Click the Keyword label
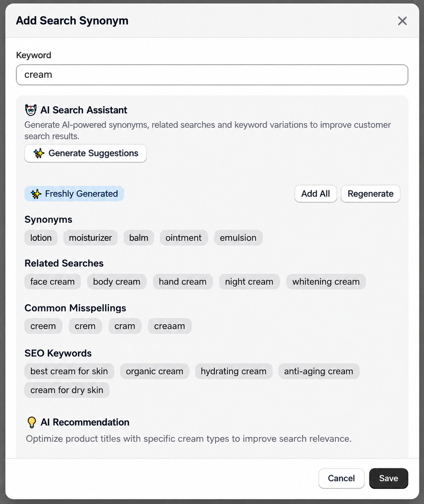This screenshot has height=504, width=424. pos(34,55)
